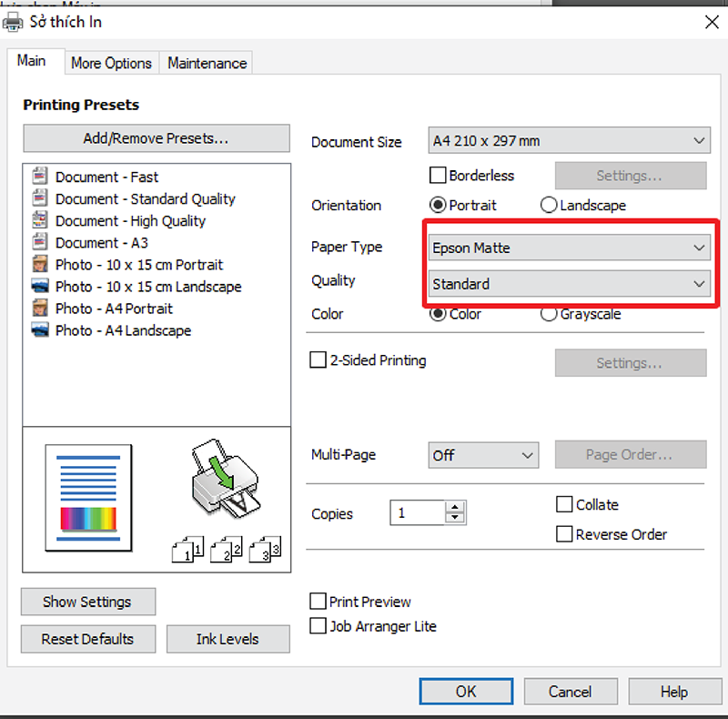Tick the Reverse Order checkbox
Image resolution: width=728 pixels, height=719 pixels.
click(564, 534)
